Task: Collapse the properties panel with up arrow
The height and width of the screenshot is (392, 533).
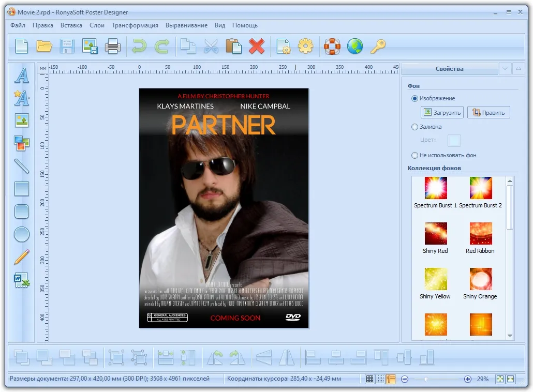Action: click(519, 69)
